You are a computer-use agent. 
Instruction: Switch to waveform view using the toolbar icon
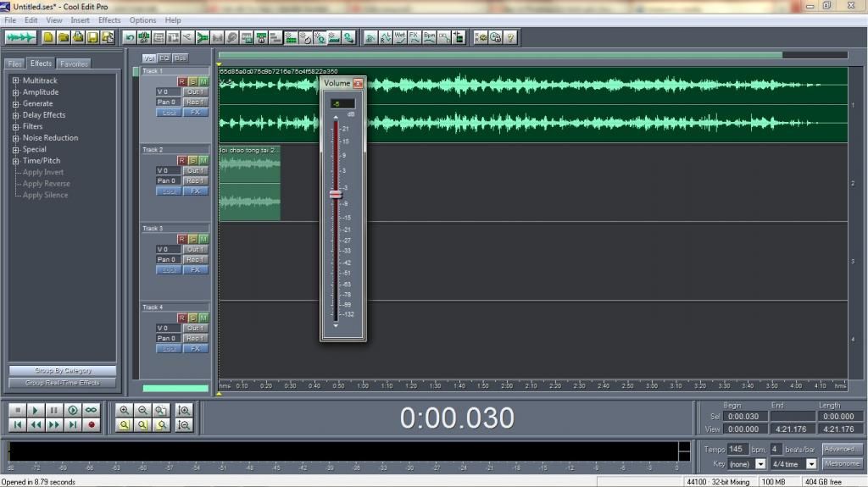(x=20, y=37)
